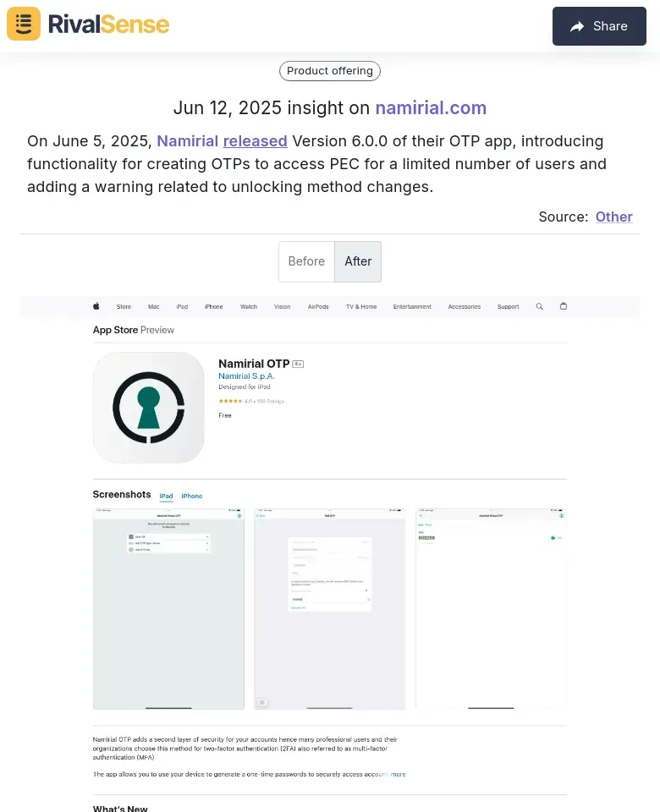Screen dimensions: 660x812
Task: Open the shopping bag icon
Action: coord(564,306)
